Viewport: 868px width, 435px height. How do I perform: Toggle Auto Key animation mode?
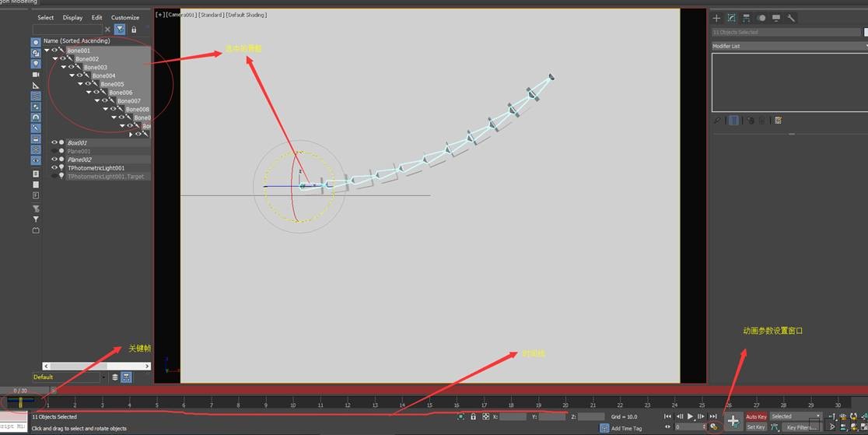[756, 417]
